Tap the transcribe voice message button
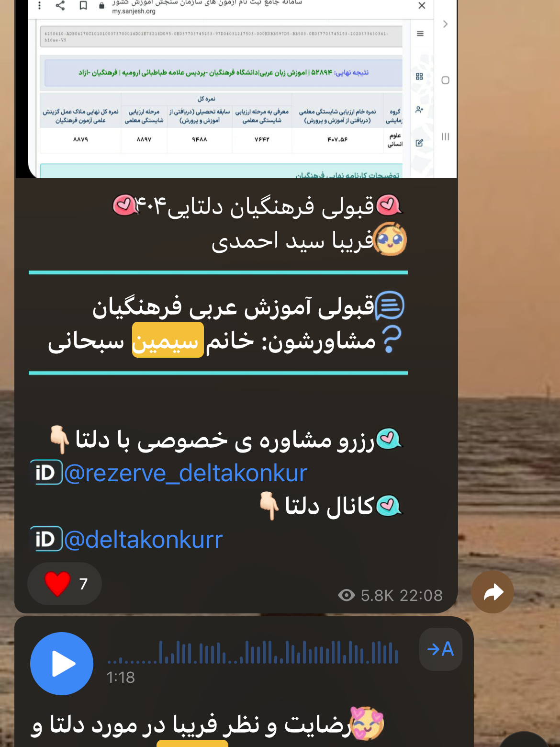The width and height of the screenshot is (560, 747). coord(440,649)
